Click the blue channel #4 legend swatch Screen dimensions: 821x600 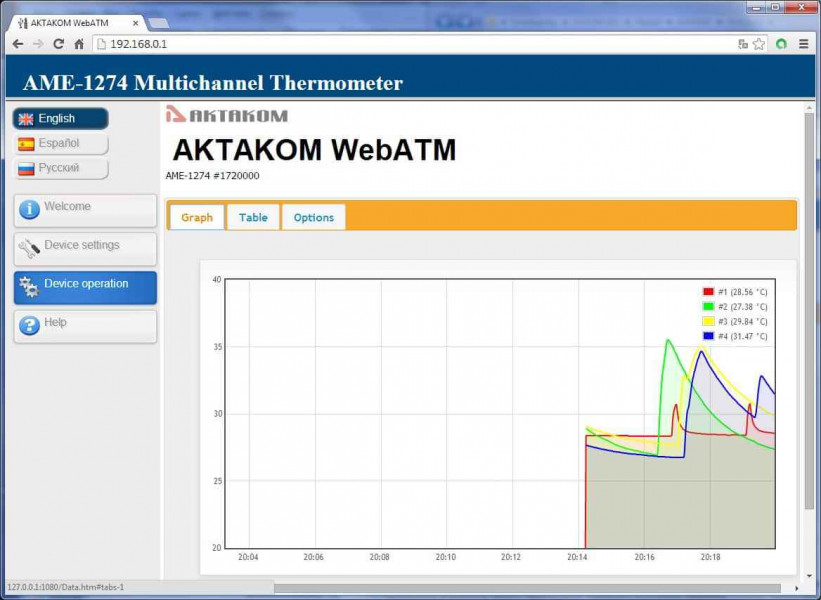(708, 336)
